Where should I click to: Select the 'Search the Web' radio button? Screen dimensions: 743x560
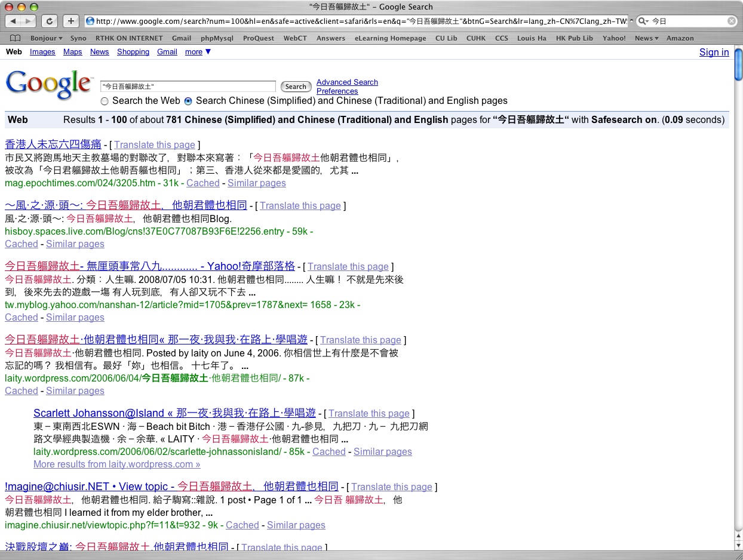tap(105, 101)
